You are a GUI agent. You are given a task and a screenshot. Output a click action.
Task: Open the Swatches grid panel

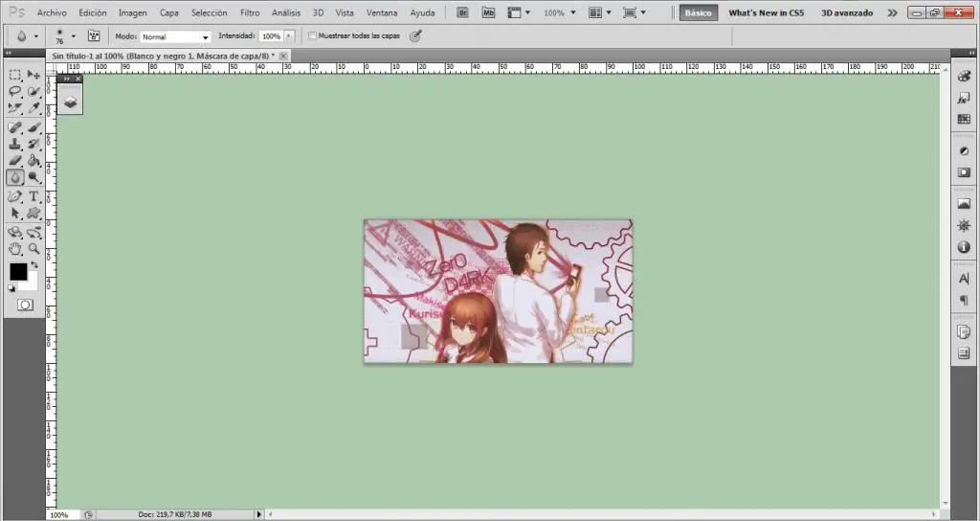(964, 120)
